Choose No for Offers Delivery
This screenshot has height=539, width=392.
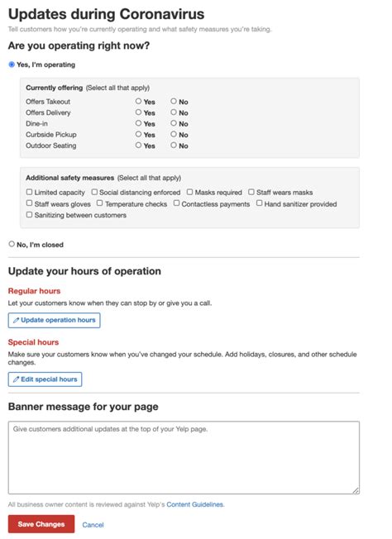pos(174,112)
